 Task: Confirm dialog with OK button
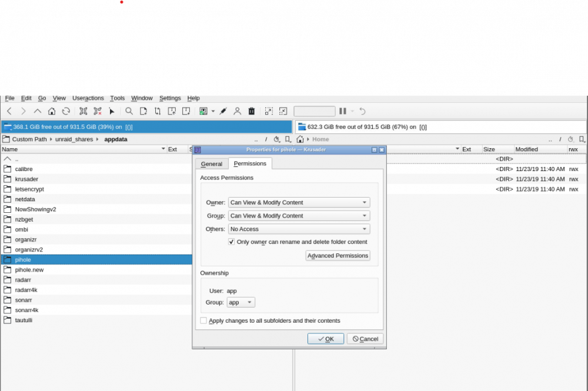pos(326,339)
